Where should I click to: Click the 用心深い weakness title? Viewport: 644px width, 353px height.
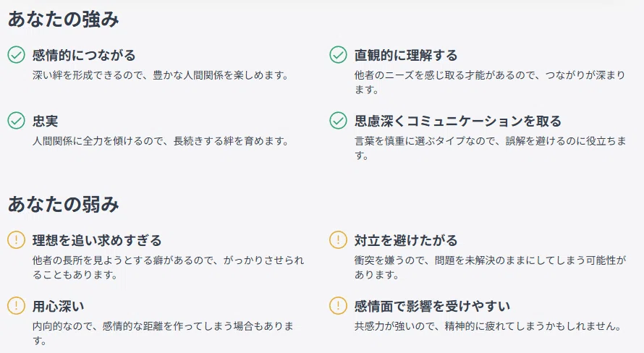[x=59, y=306]
